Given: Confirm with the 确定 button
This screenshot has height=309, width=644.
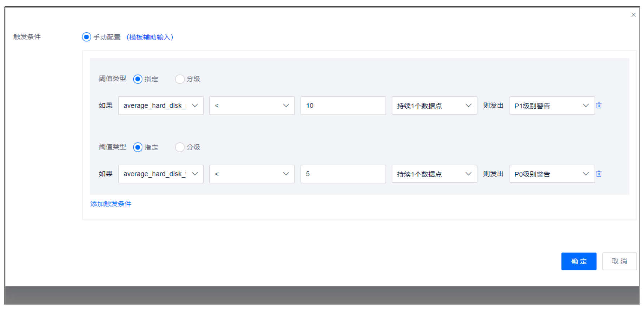Looking at the screenshot, I should tap(579, 261).
